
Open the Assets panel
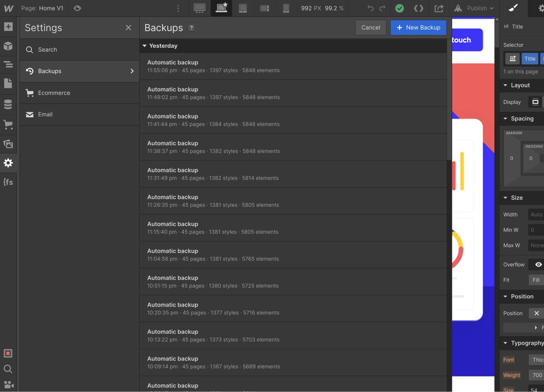(x=8, y=144)
